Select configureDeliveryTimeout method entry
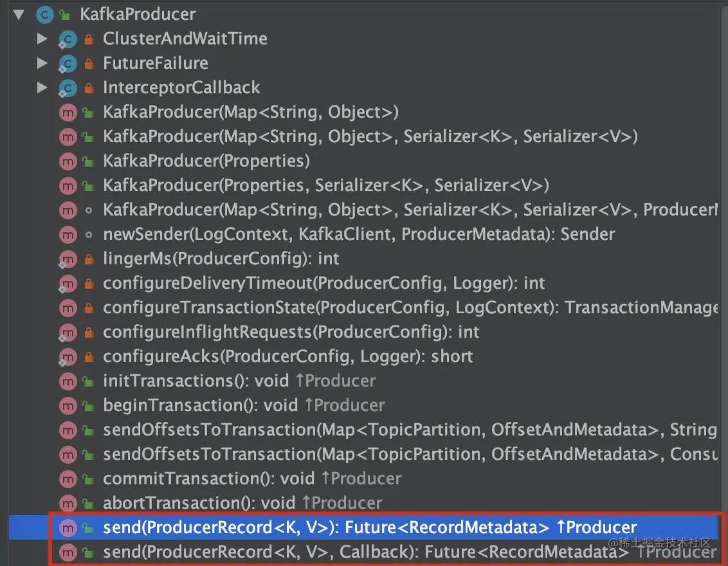 point(323,283)
